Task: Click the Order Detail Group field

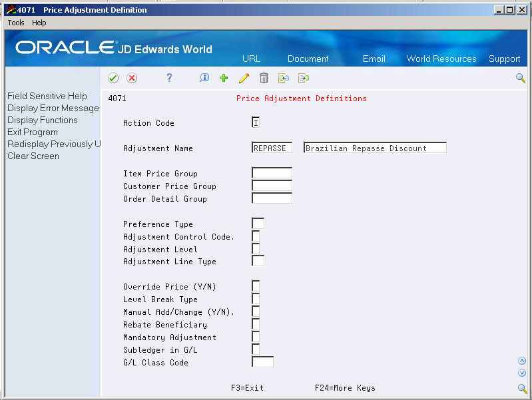Action: coord(272,198)
